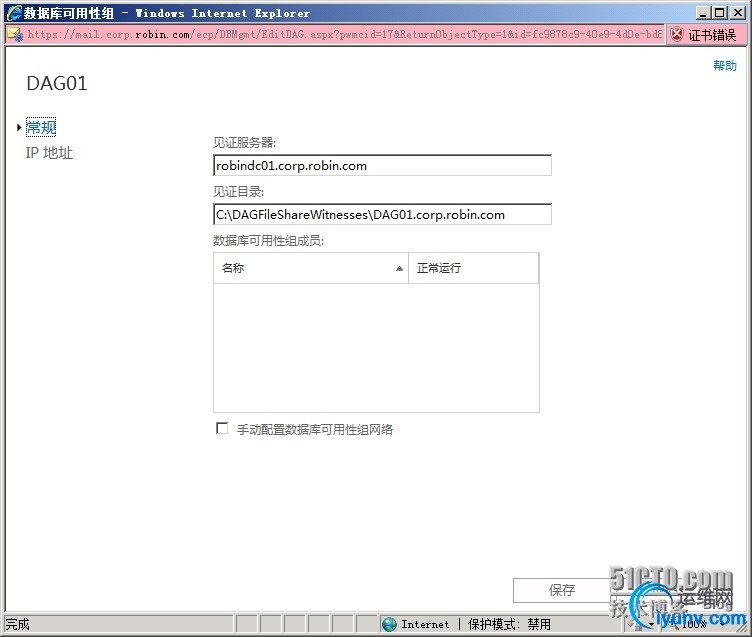The image size is (752, 637).
Task: Maximize the Internet Explorer window
Action: 720,13
